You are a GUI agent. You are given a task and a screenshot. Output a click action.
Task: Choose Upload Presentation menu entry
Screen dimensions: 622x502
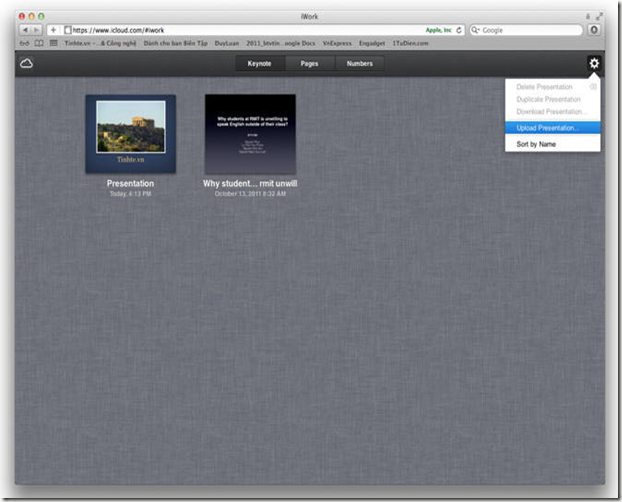click(553, 128)
